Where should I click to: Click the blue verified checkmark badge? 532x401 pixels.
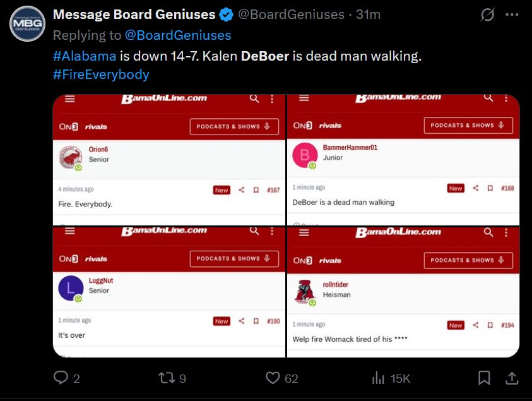(x=226, y=15)
